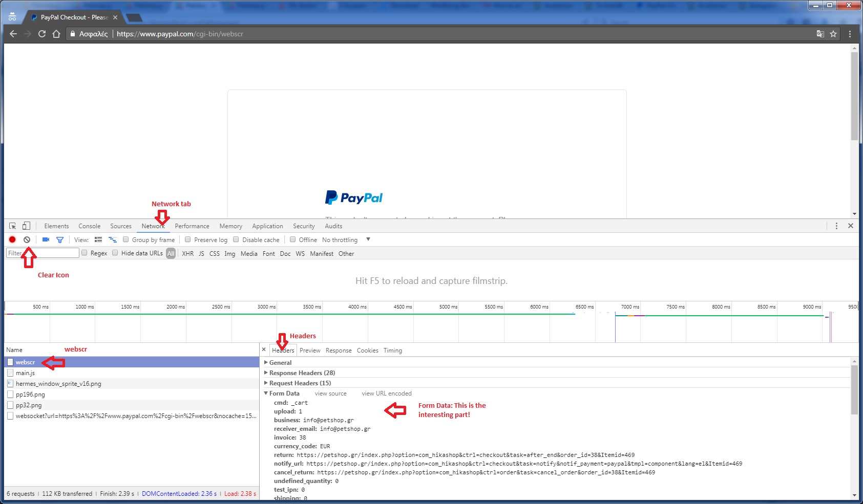Tick the Disable cache checkbox
The width and height of the screenshot is (863, 504).
pos(236,239)
